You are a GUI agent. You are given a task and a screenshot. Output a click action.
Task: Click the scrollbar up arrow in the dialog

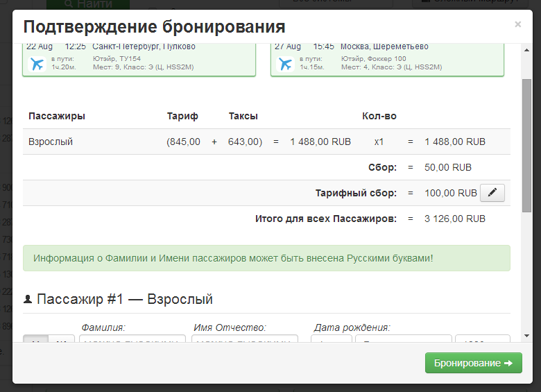point(526,51)
